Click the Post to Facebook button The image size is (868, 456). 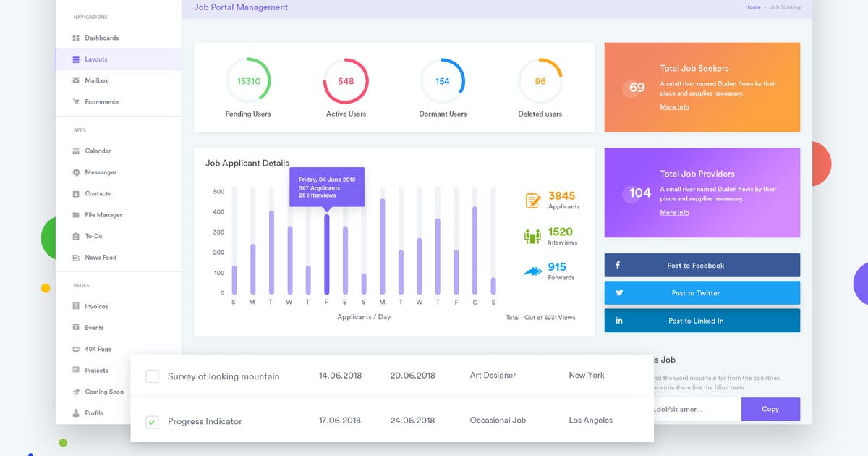[702, 265]
